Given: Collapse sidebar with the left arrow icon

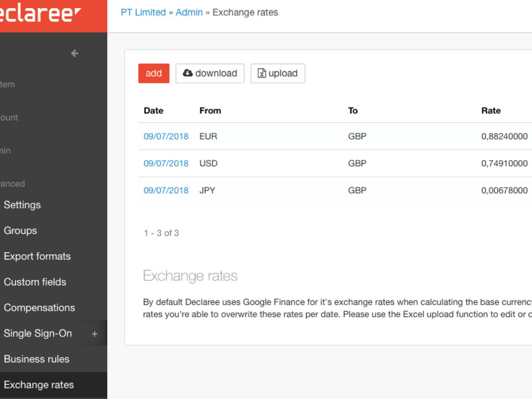Looking at the screenshot, I should (x=75, y=53).
